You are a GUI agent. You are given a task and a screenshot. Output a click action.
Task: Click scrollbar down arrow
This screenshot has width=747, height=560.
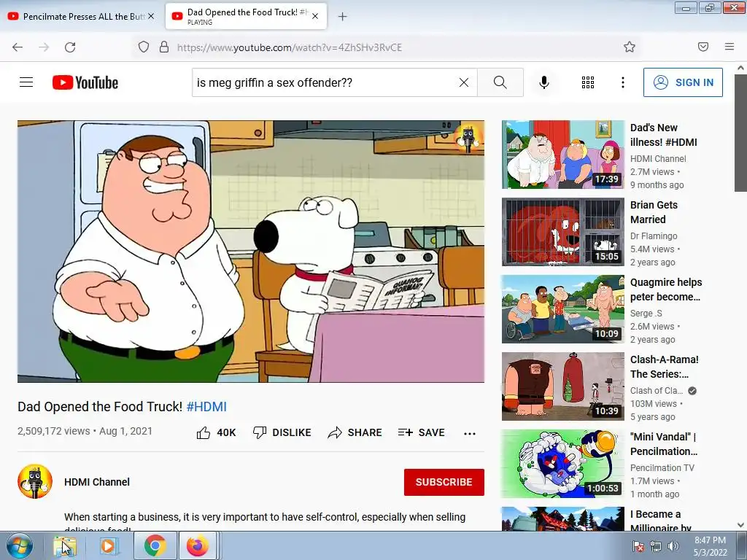pyautogui.click(x=741, y=525)
